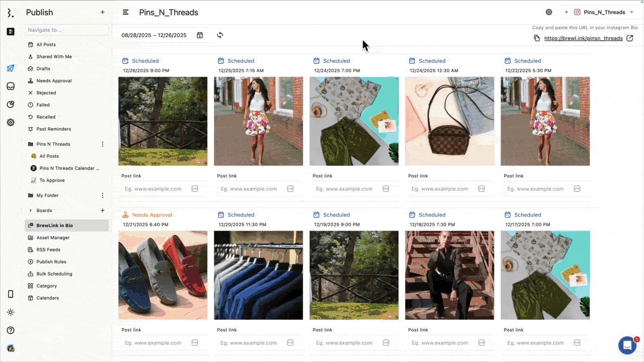Viewport: 644px width, 362px height.
Task: Click the plus icon next to Publish
Action: coord(103,12)
